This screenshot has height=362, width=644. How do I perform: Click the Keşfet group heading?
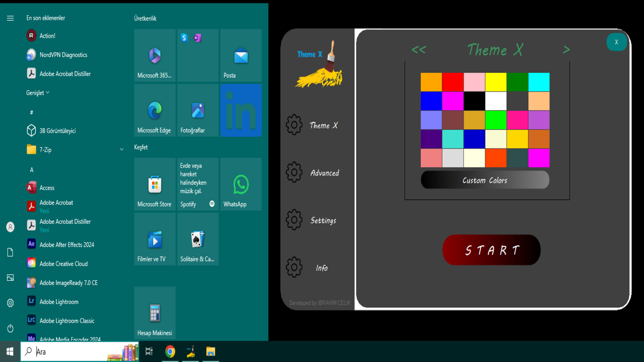pos(141,147)
